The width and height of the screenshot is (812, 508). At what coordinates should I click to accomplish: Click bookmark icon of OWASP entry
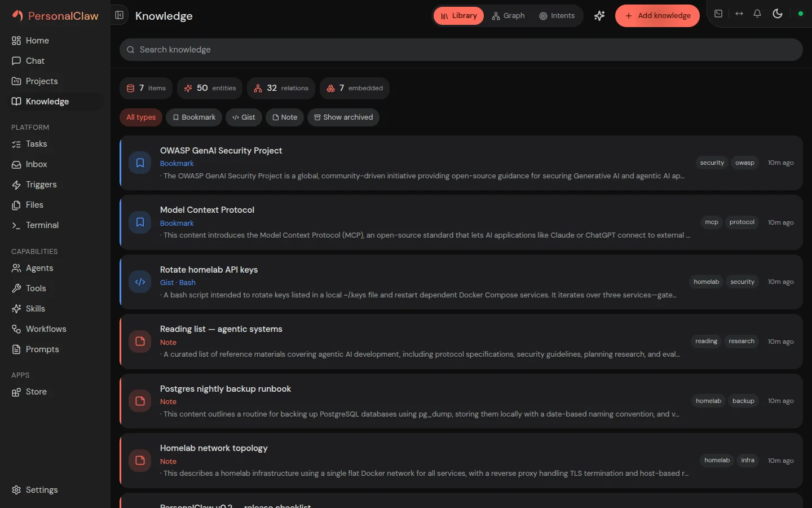click(x=140, y=163)
